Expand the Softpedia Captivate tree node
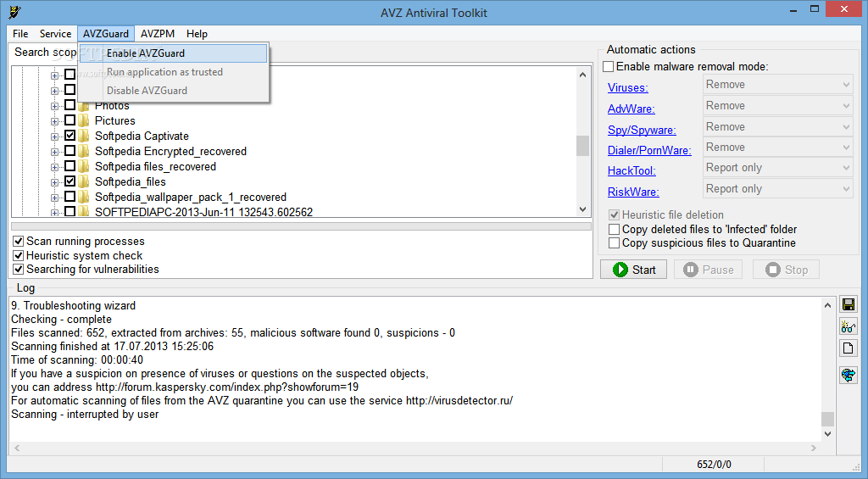The image size is (868, 479). [x=54, y=136]
